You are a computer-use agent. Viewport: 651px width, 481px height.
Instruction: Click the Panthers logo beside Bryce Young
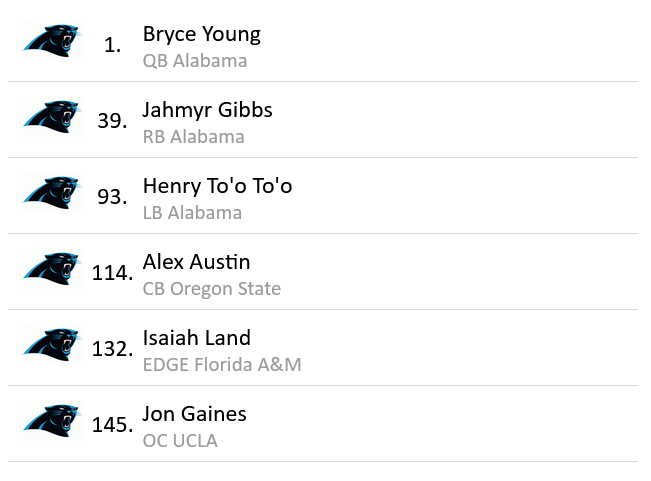51,42
